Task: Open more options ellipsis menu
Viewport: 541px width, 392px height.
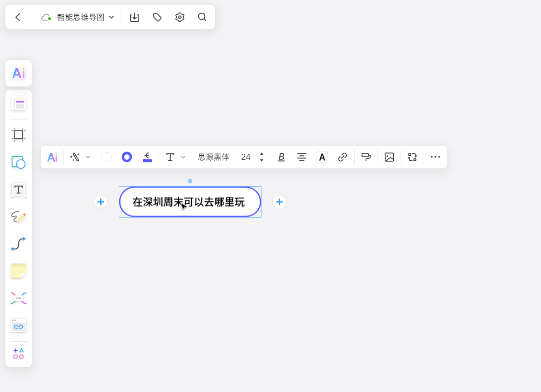Action: tap(435, 157)
